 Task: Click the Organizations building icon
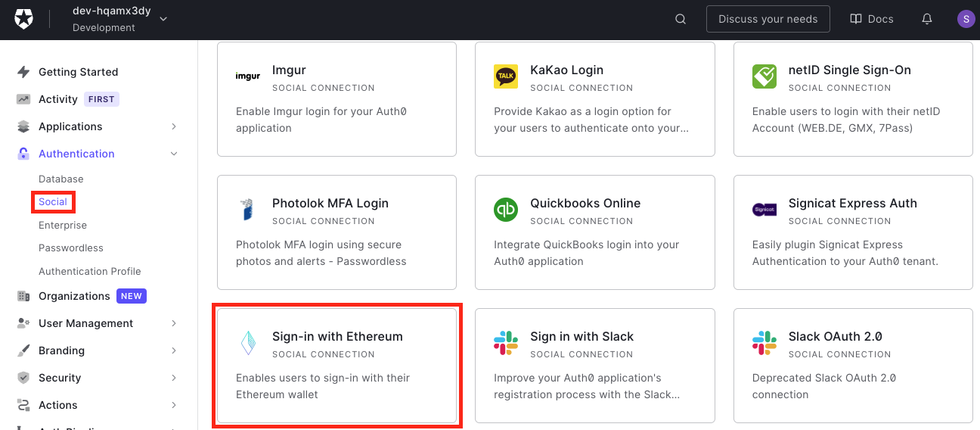(x=23, y=296)
